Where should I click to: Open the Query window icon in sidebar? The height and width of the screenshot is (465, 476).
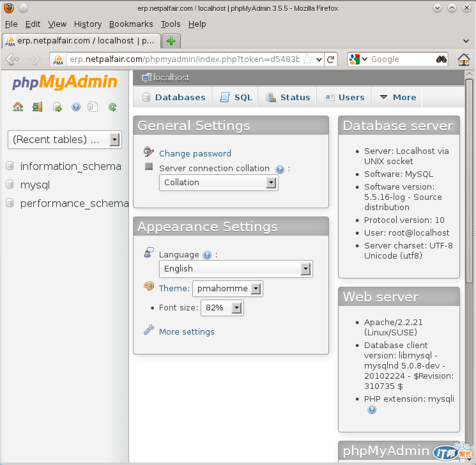57,107
